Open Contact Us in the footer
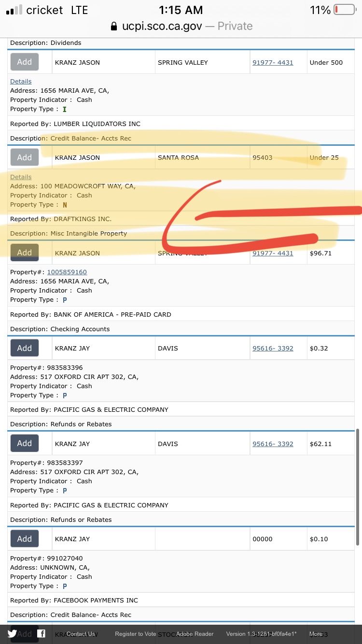 pyautogui.click(x=81, y=634)
